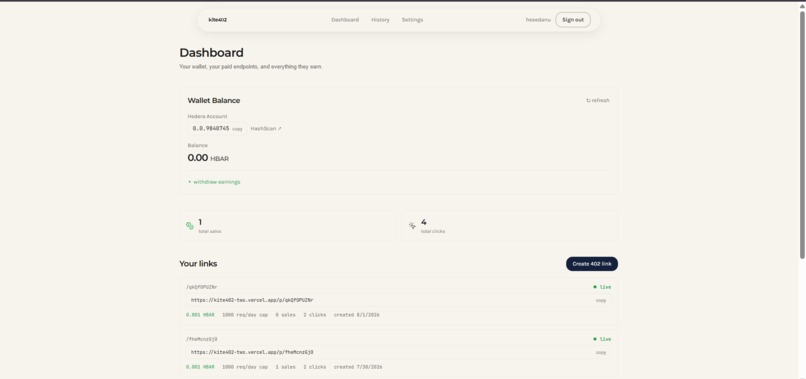
Task: Open the Dashboard nav item
Action: click(x=345, y=20)
